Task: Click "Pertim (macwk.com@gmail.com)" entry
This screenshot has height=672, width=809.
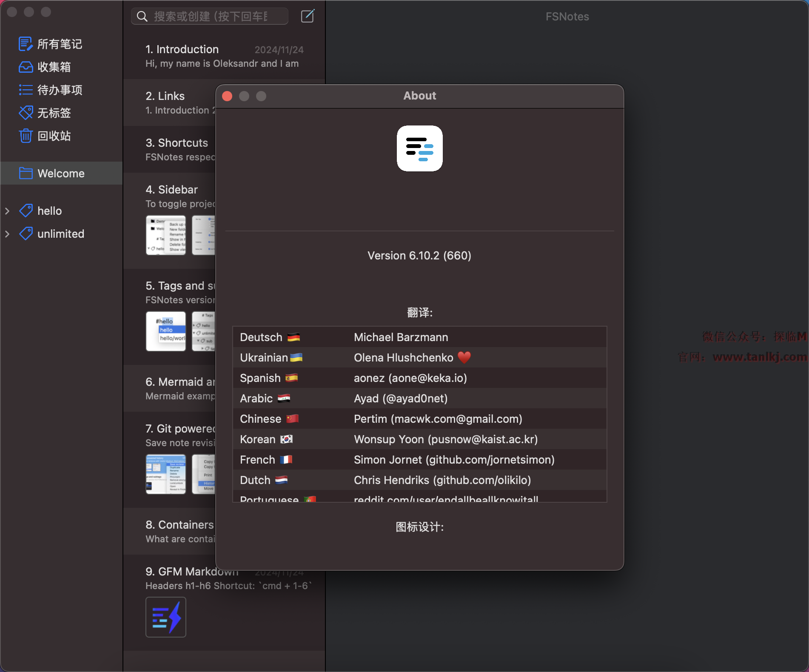Action: pos(438,419)
